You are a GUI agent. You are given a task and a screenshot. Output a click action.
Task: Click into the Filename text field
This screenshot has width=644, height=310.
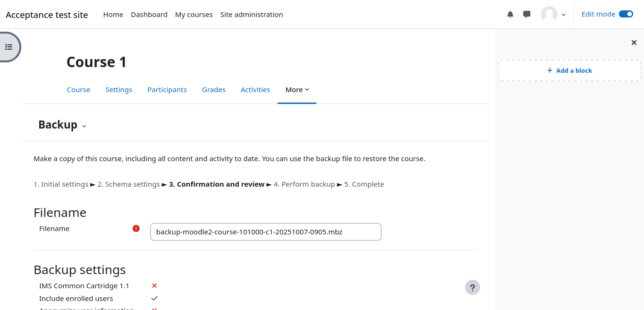265,232
